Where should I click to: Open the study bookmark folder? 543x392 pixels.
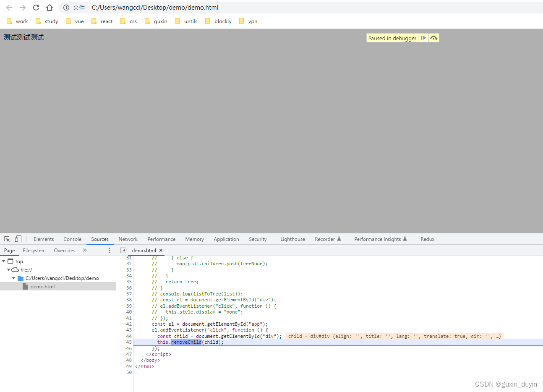47,21
